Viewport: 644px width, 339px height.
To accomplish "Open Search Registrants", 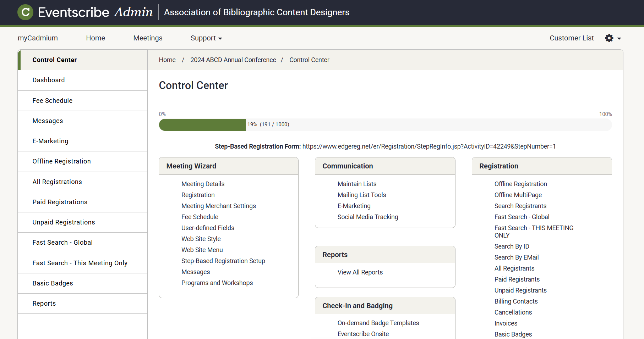I will pyautogui.click(x=520, y=206).
